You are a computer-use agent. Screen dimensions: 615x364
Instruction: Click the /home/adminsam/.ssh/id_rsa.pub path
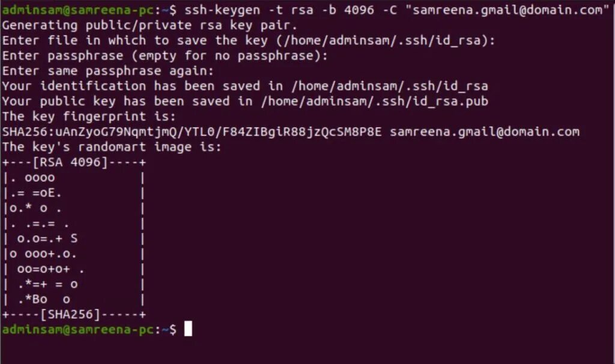(375, 101)
